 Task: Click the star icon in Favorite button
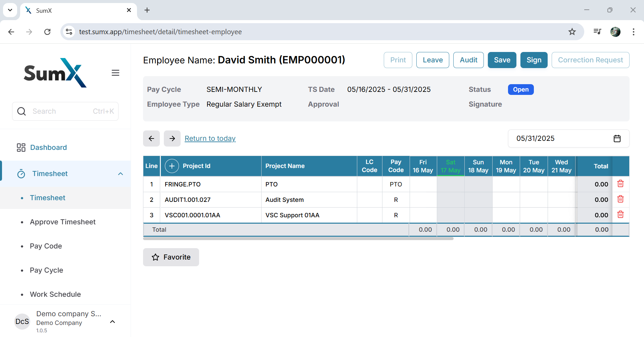click(155, 257)
